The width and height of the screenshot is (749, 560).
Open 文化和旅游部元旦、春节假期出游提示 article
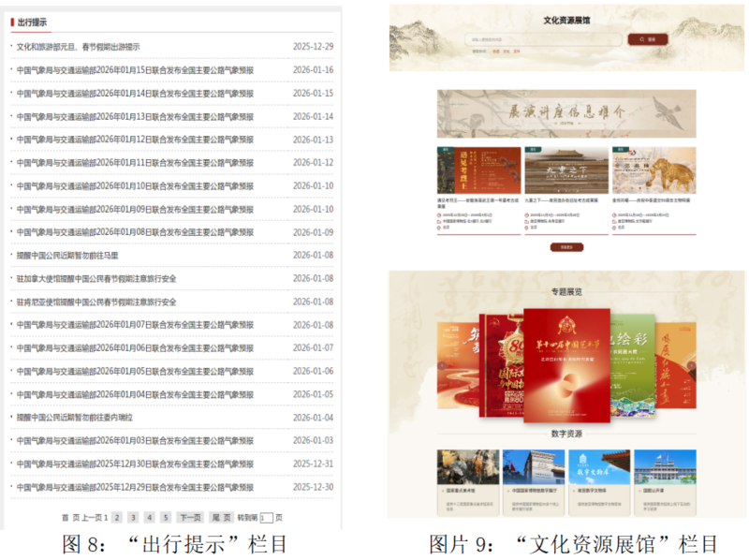tap(78, 47)
